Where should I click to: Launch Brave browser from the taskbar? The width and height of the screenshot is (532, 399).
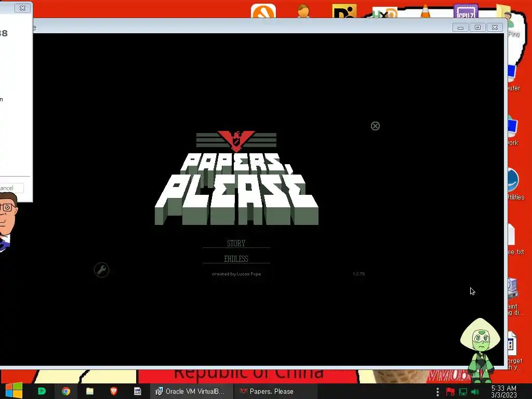coord(114,391)
